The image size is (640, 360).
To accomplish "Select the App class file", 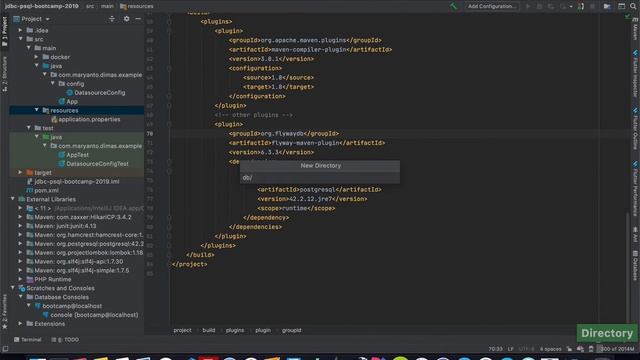I will (x=68, y=102).
